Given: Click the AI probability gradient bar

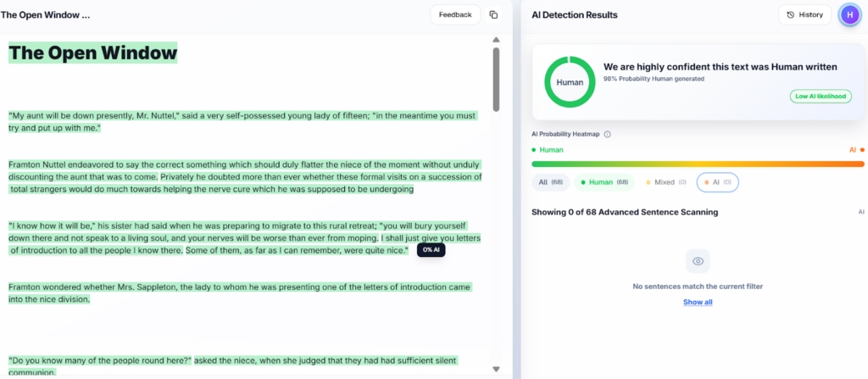Looking at the screenshot, I should (x=698, y=164).
